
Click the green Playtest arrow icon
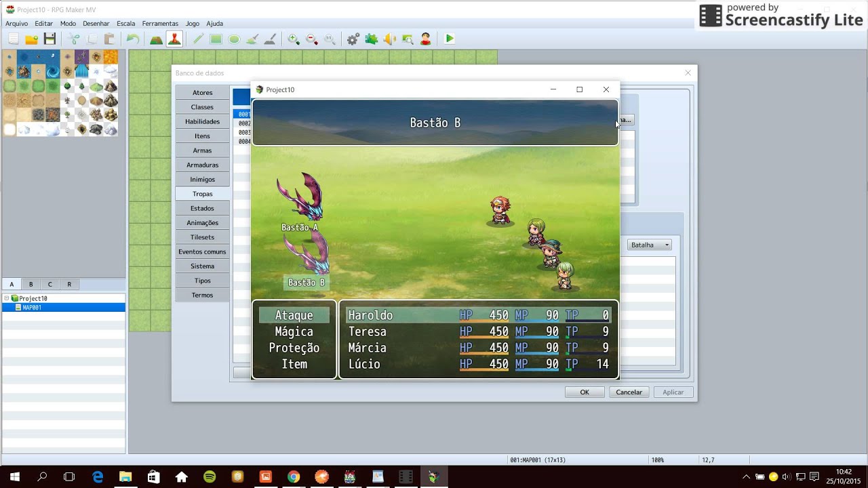pyautogui.click(x=450, y=39)
